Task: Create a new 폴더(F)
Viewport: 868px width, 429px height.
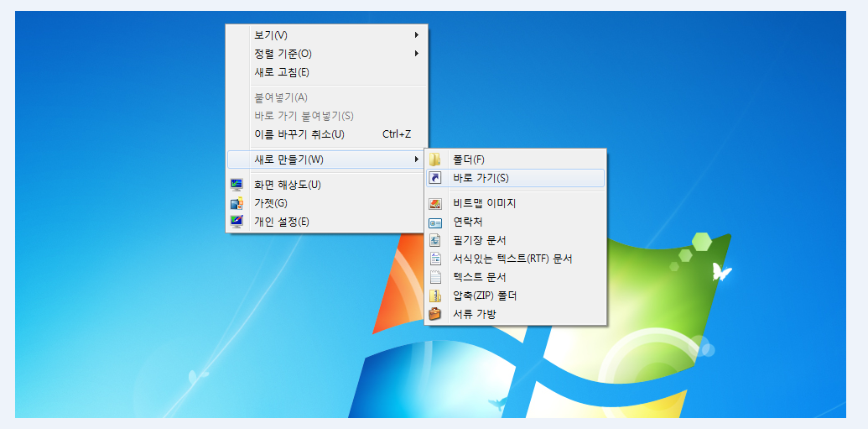Action: pyautogui.click(x=516, y=160)
